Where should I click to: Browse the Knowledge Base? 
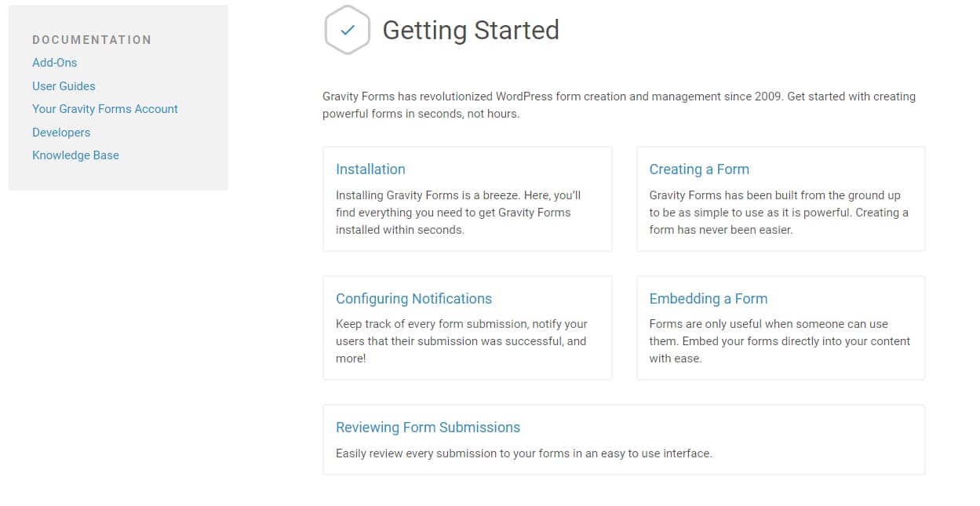click(x=75, y=155)
